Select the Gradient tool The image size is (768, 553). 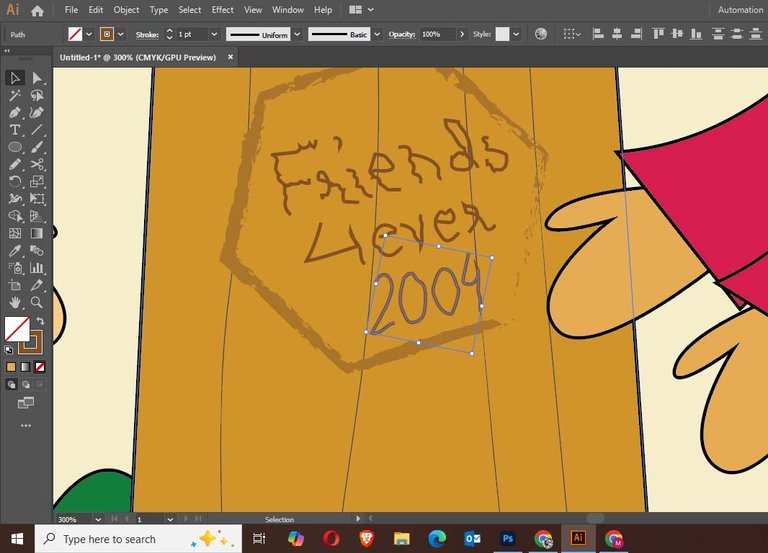click(x=37, y=233)
